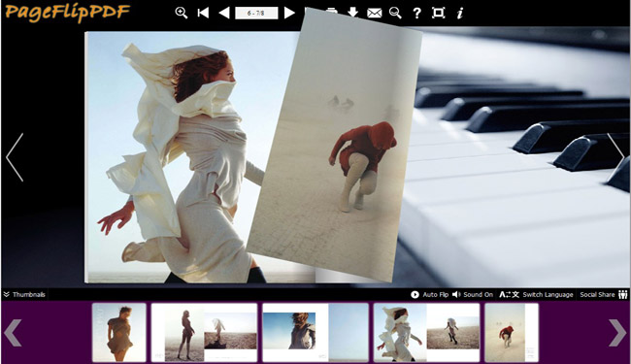Open Switch Language option
Screen dimensions: 631x364
[x=536, y=294]
